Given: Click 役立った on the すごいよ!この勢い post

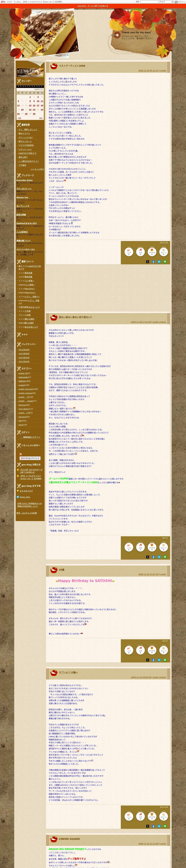Looking at the screenshot, I should (163, 816).
